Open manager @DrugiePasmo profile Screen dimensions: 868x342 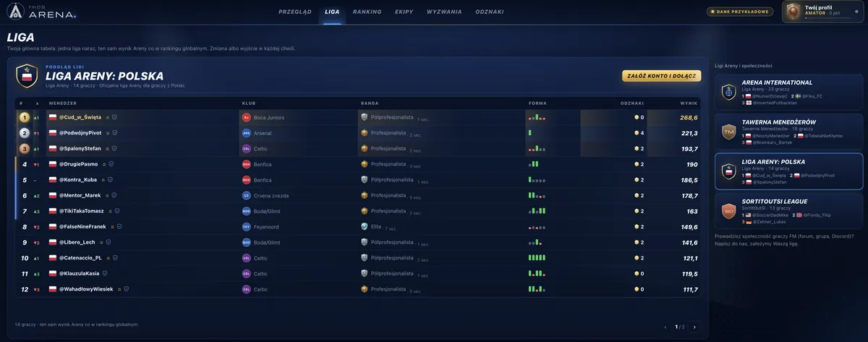(78, 164)
